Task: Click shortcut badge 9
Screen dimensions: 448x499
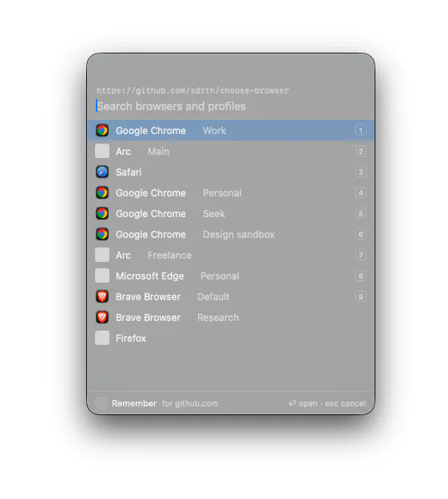Action: point(361,296)
